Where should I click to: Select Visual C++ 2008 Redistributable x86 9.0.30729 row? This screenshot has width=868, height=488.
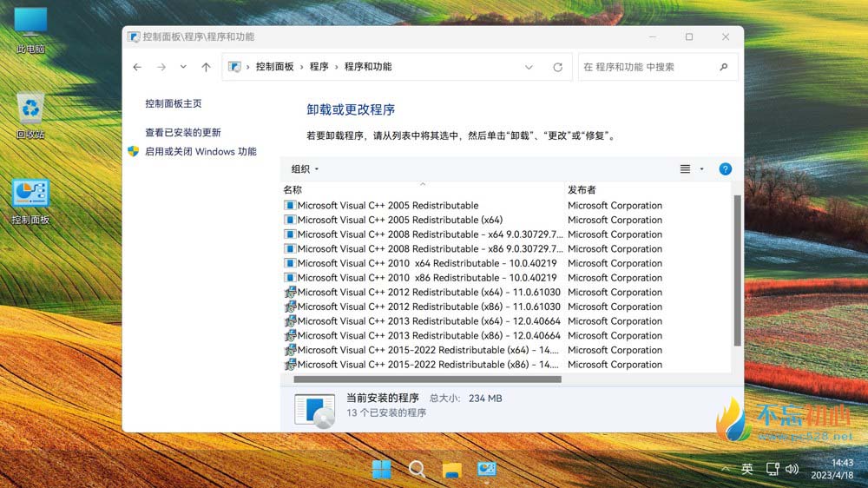click(507, 248)
